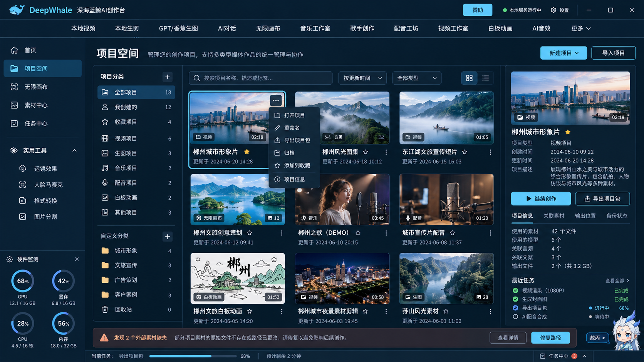Click three-dot menu on 郴州城市形象片 thumbnail
Screen dimensions: 644x362
pyautogui.click(x=276, y=101)
